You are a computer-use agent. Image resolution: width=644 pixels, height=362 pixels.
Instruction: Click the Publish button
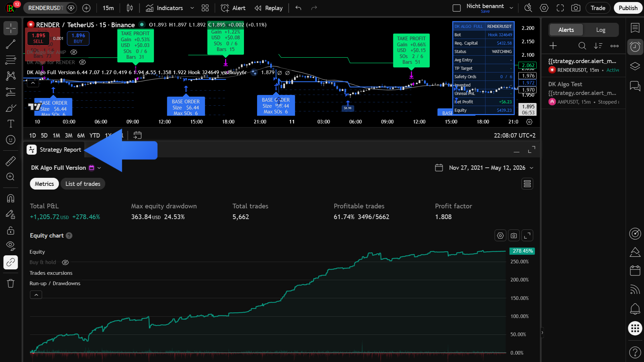(x=628, y=8)
